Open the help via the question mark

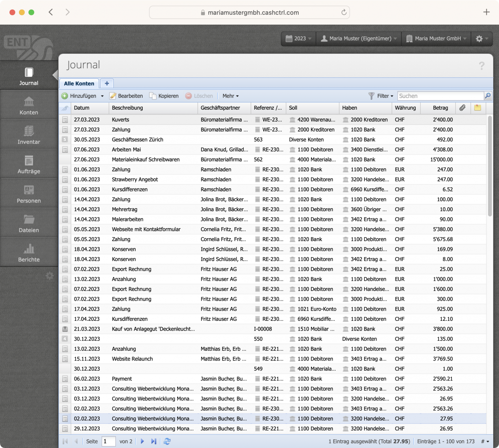[x=482, y=65]
